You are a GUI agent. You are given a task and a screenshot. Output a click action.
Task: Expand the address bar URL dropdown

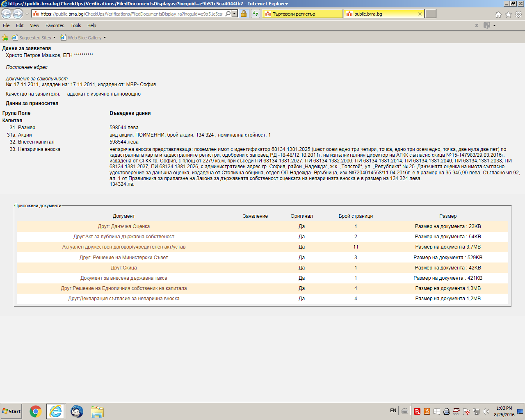click(x=235, y=14)
